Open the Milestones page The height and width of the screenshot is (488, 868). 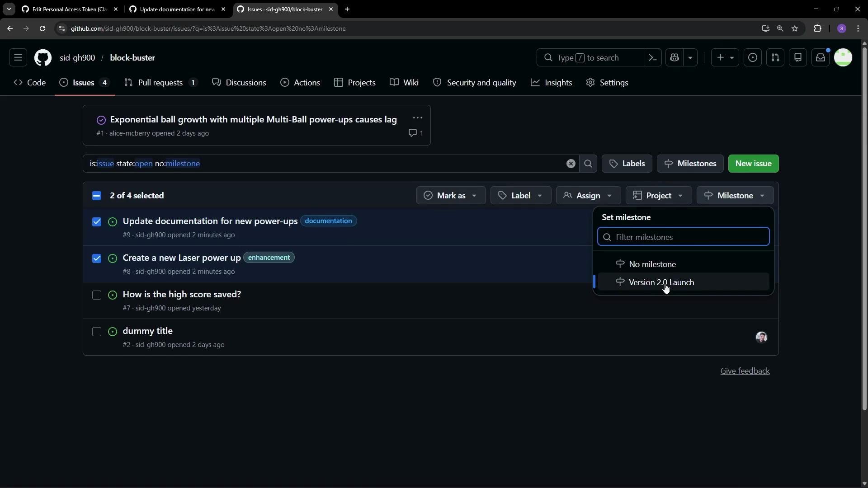point(690,164)
